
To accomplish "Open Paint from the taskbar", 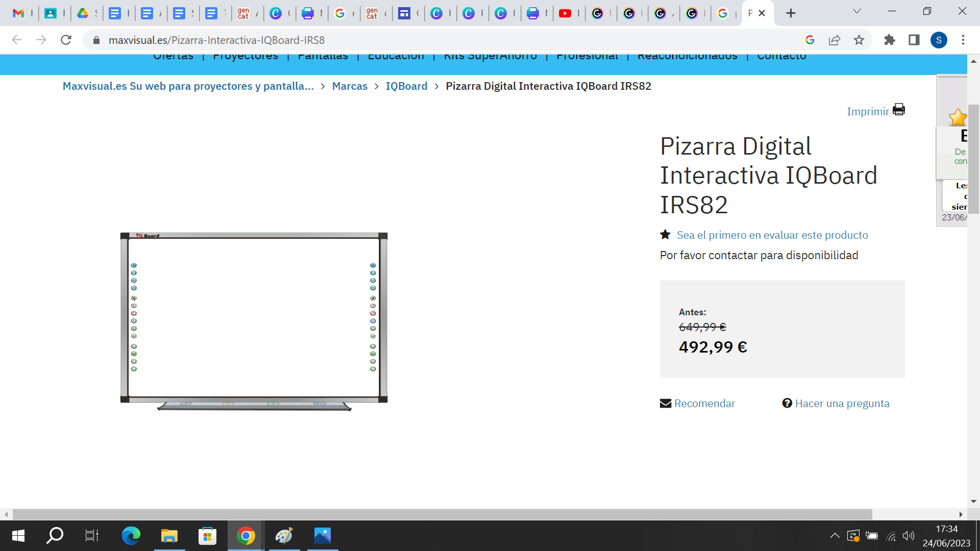I will tap(284, 536).
